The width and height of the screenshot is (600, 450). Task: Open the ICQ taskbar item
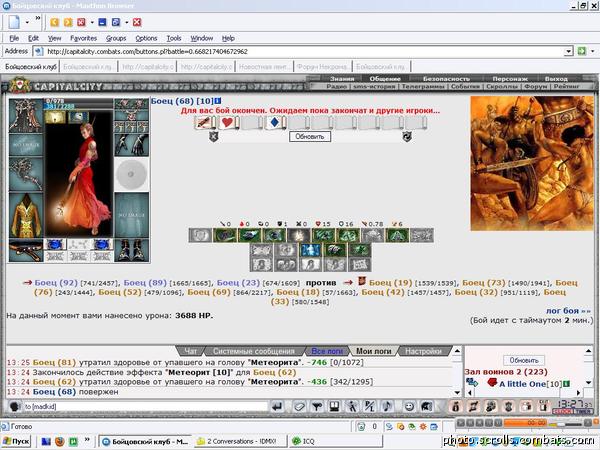click(335, 441)
